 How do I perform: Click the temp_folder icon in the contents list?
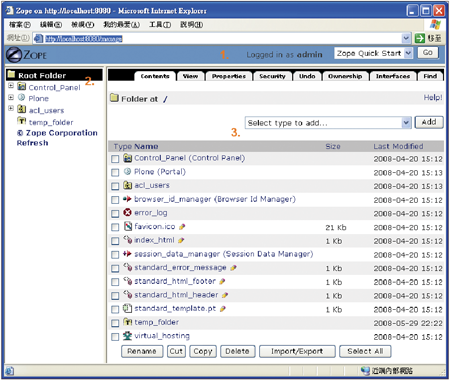[x=128, y=322]
